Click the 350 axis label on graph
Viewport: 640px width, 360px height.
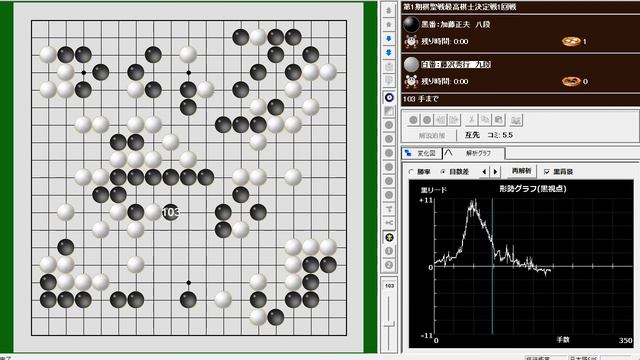coord(625,340)
